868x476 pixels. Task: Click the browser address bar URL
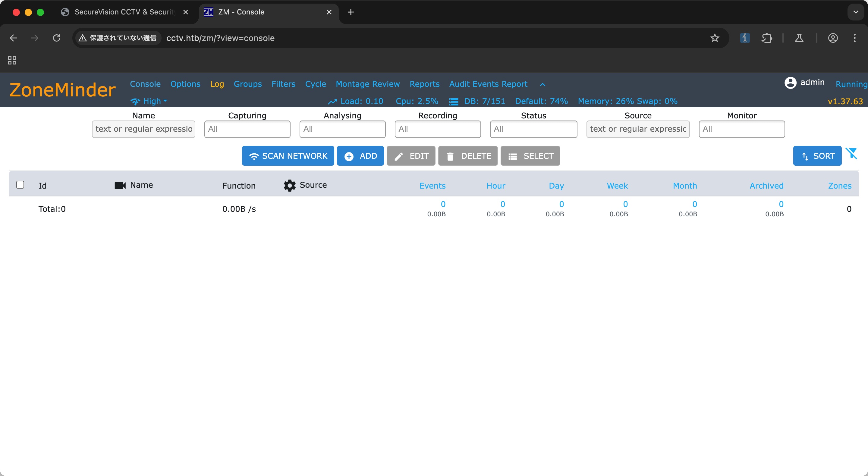pos(220,38)
